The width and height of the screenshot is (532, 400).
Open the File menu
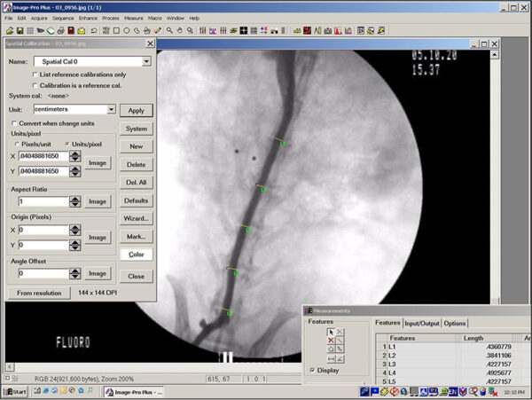coord(9,18)
